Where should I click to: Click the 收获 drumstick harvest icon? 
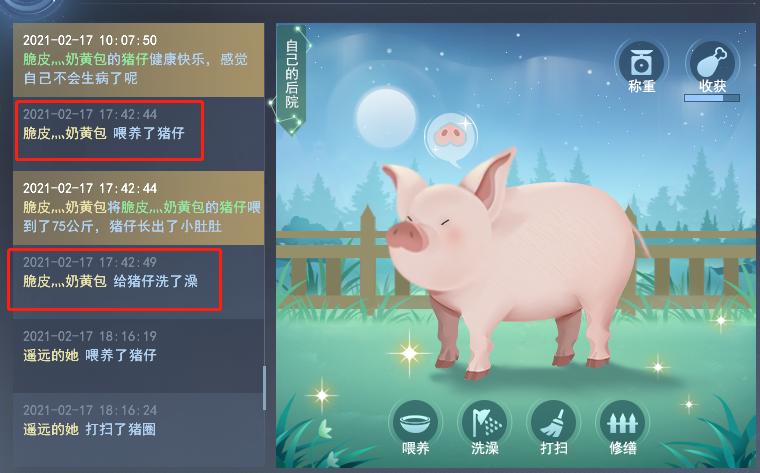[x=712, y=64]
